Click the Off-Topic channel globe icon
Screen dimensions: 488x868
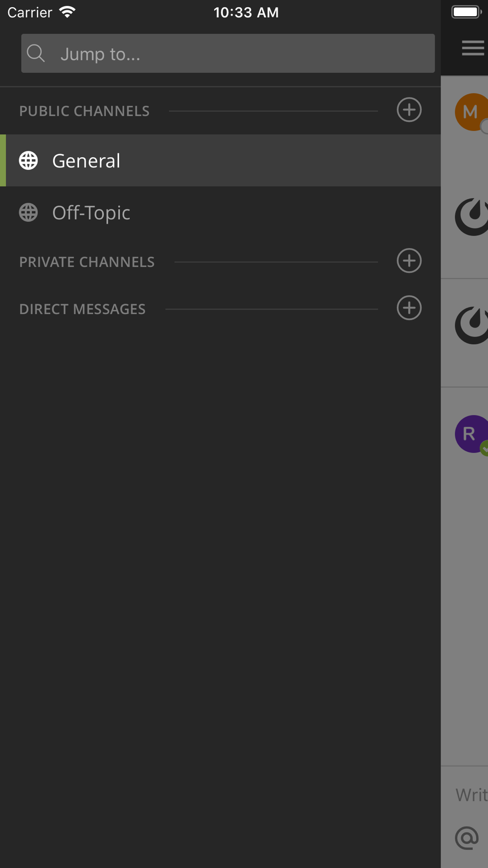coord(28,212)
